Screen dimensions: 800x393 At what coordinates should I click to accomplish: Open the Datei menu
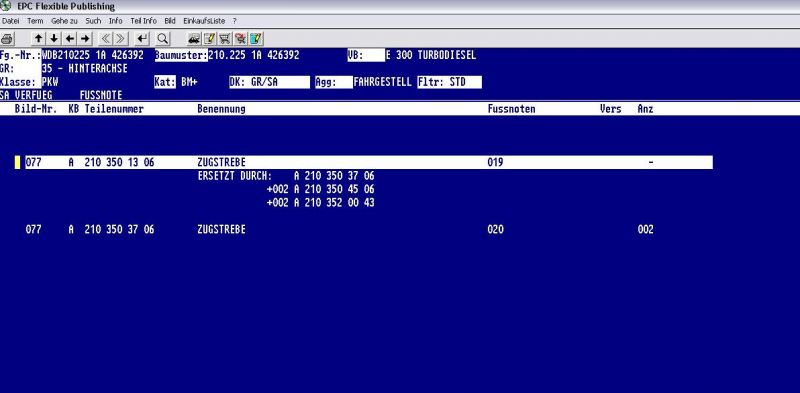tap(11, 21)
